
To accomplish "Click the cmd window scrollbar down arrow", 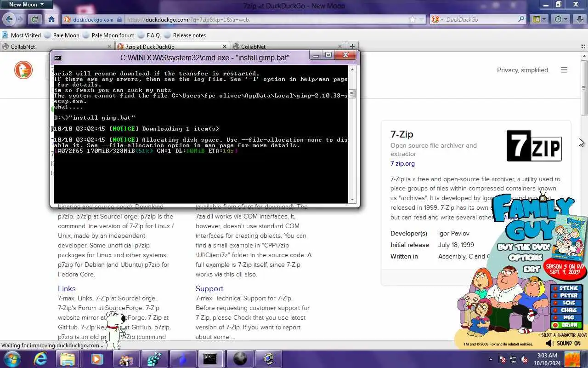I will click(x=352, y=200).
